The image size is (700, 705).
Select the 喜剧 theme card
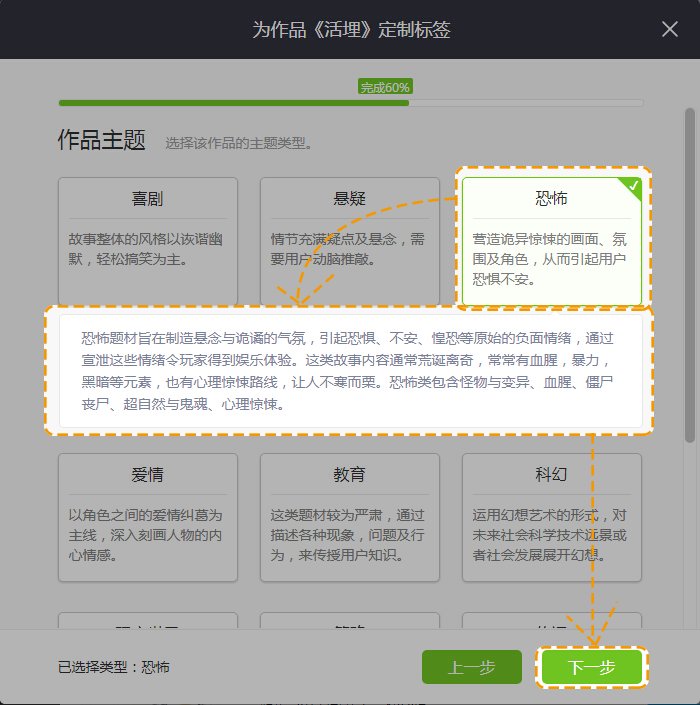pyautogui.click(x=148, y=240)
